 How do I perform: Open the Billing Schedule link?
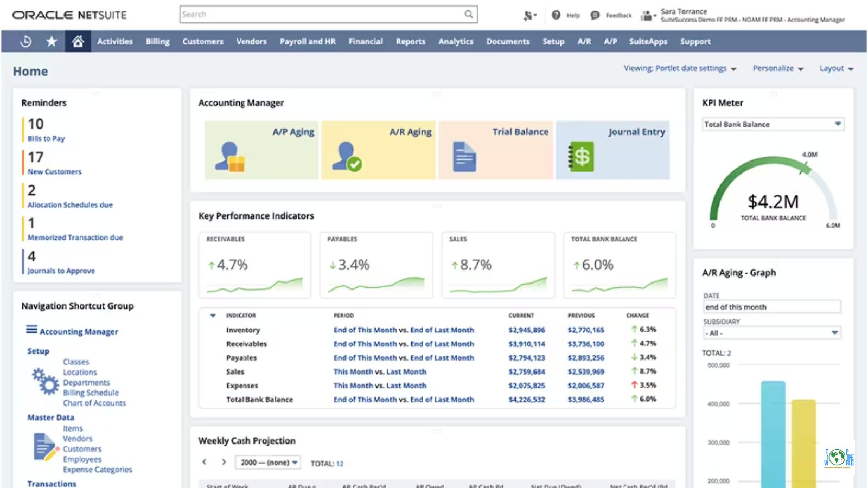pyautogui.click(x=91, y=393)
